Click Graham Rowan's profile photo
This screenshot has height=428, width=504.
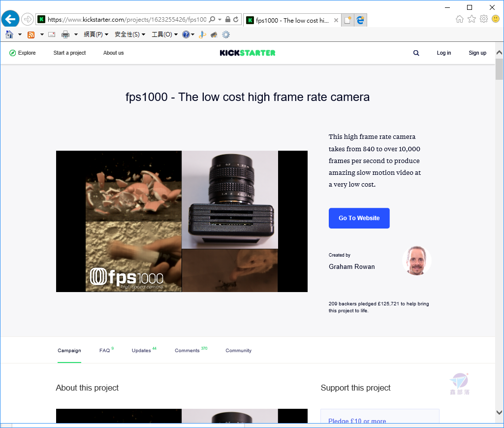[x=416, y=261]
